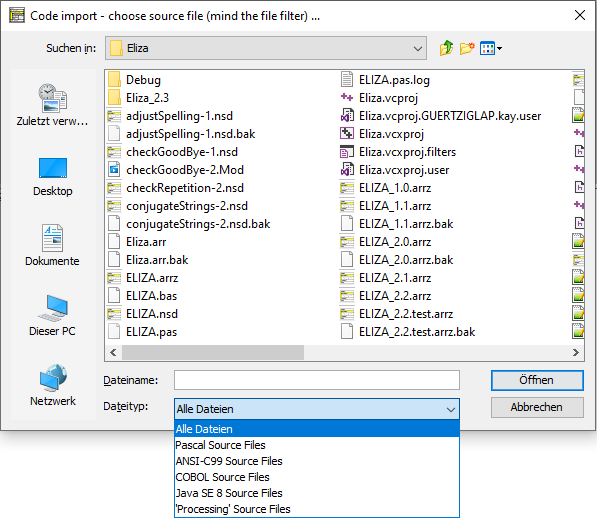Select file Eliza.arr.bak

click(157, 260)
